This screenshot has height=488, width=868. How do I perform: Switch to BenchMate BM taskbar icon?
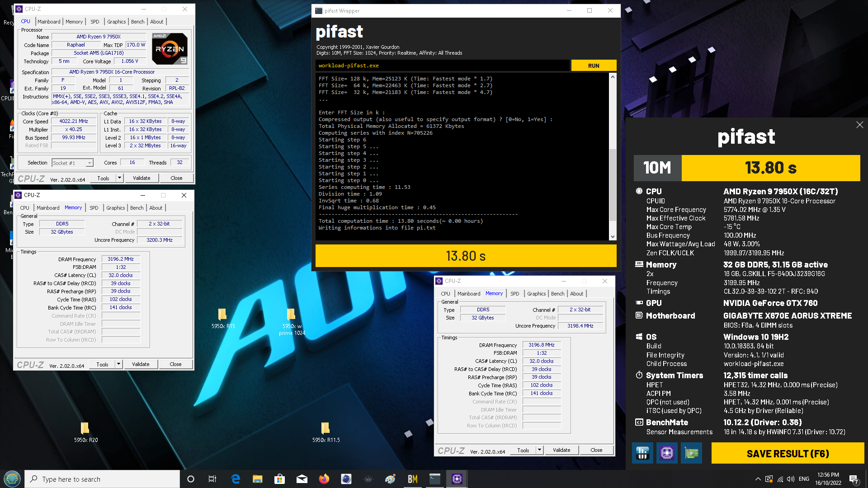point(413,479)
